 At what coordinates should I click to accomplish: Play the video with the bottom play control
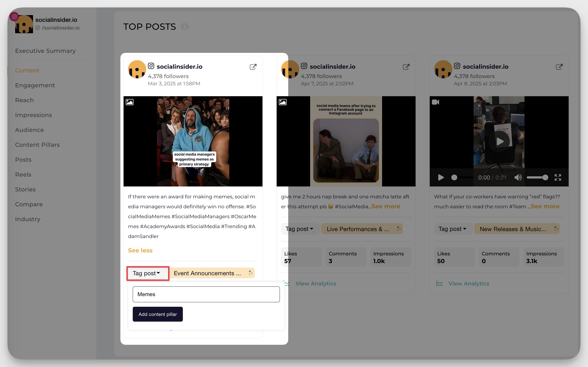pyautogui.click(x=441, y=178)
